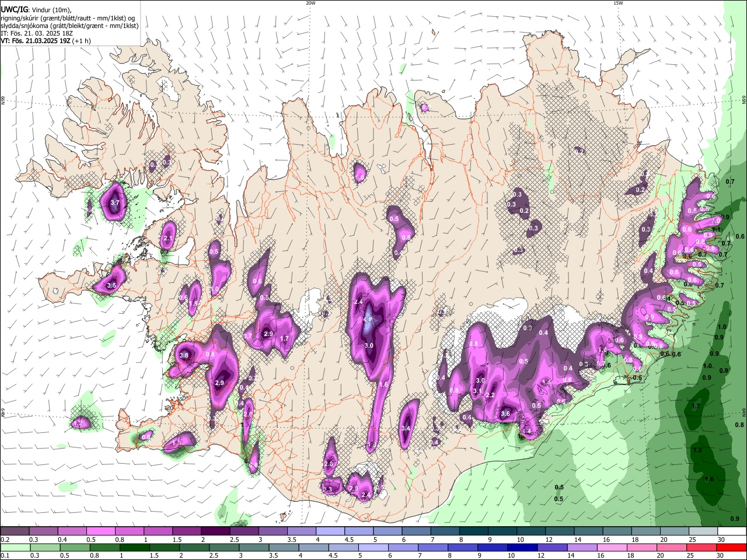Screen dimensions: 747x560
Task: Click the light periwinkle 4 swatch in the upper legend
Action: [x=329, y=531]
